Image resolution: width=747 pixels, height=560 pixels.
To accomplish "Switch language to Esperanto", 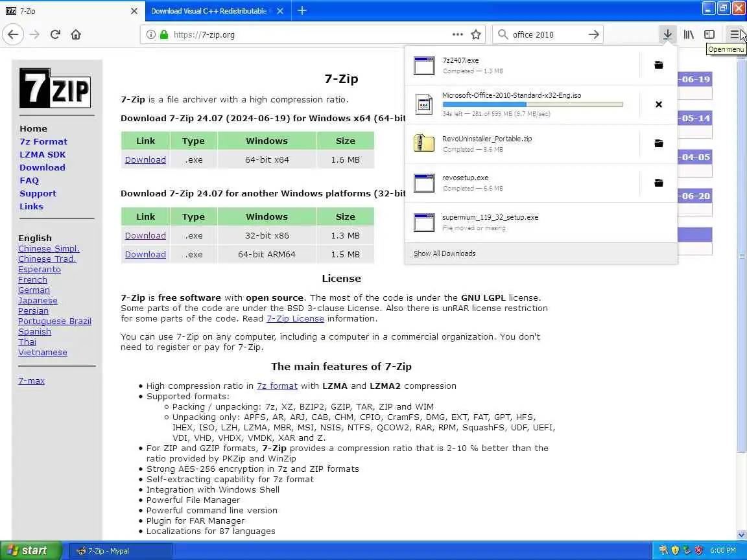I will pyautogui.click(x=40, y=270).
